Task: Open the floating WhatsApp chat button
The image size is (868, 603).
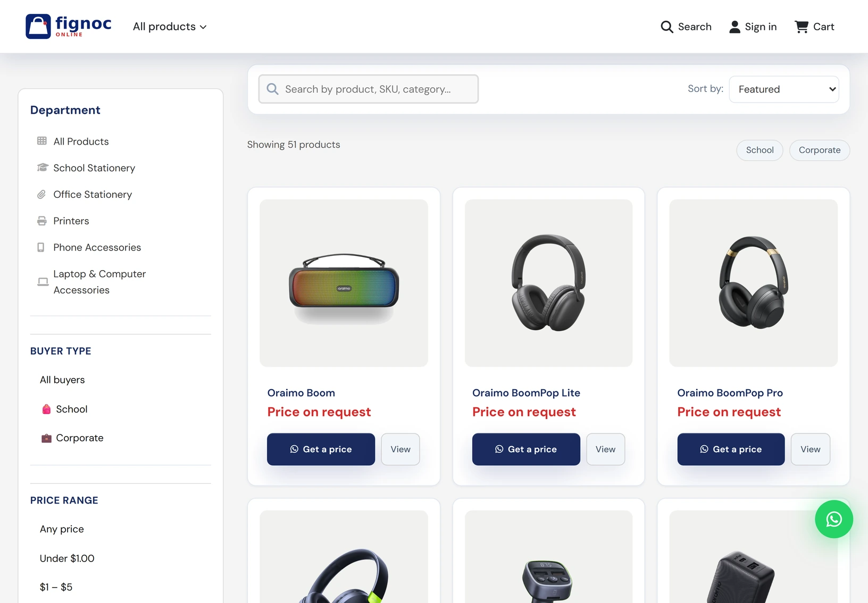Action: tap(834, 519)
